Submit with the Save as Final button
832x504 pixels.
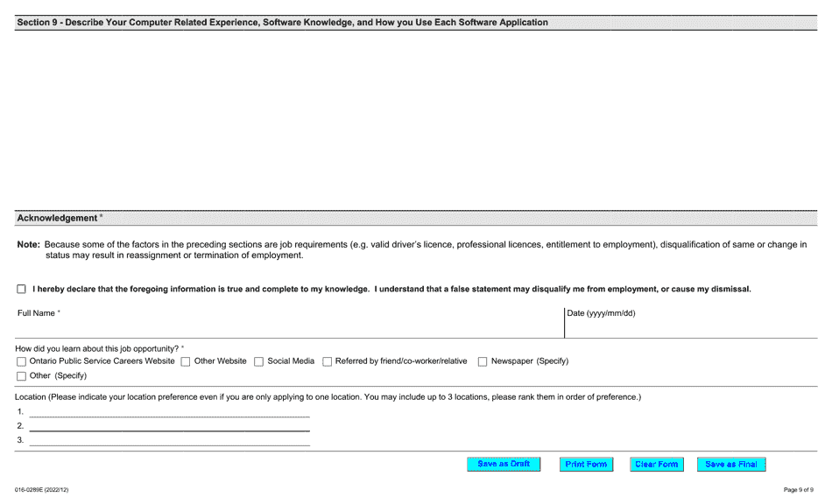click(x=730, y=464)
